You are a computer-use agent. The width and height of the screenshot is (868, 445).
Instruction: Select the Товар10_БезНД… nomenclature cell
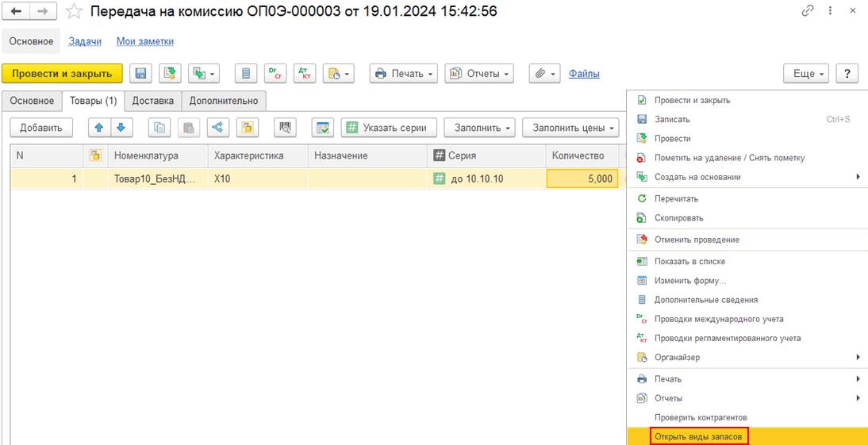tap(158, 178)
